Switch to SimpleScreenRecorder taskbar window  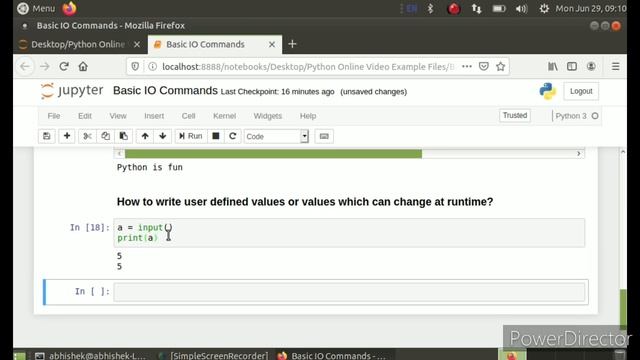(x=214, y=356)
